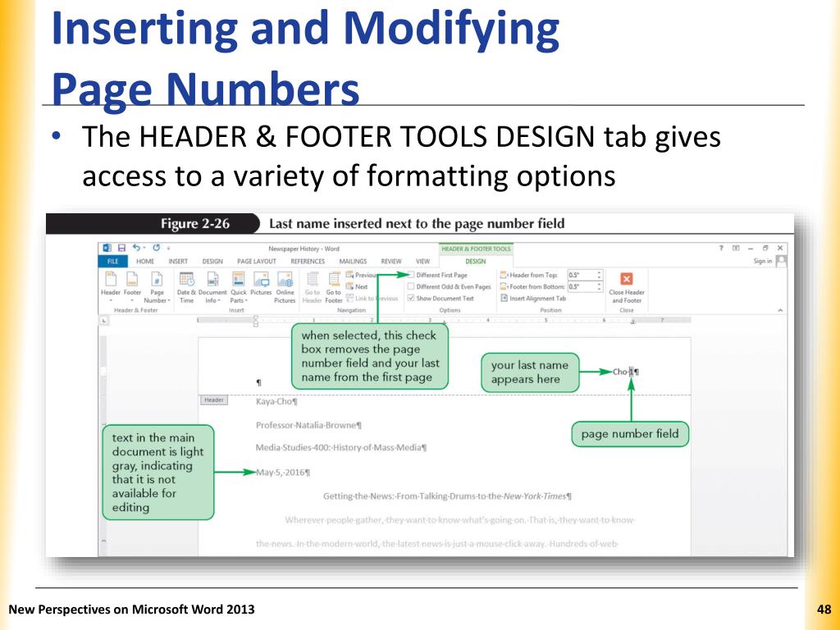Click Insert Alignment Tab

pyautogui.click(x=533, y=299)
